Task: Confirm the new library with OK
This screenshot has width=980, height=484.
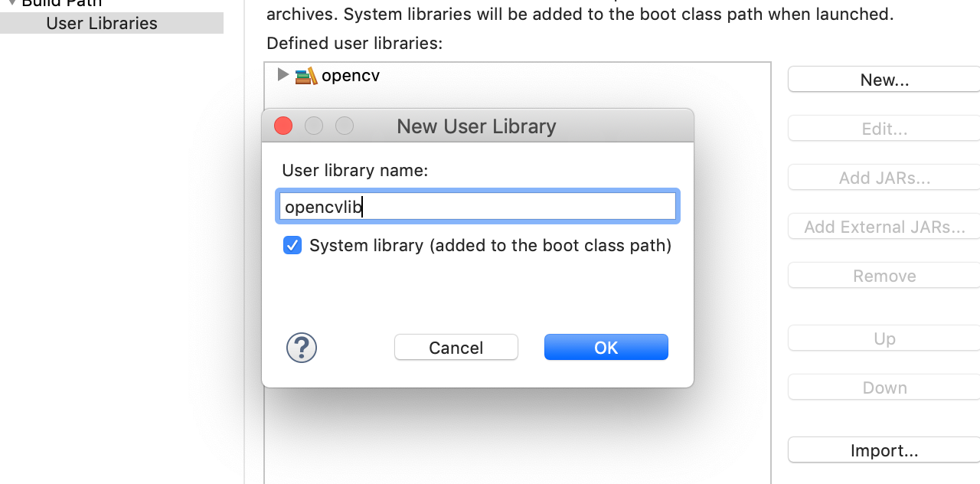Action: [x=606, y=347]
